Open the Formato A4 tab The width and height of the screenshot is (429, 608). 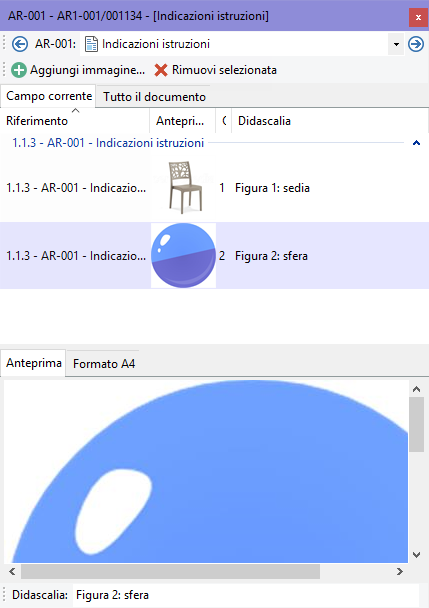(104, 364)
